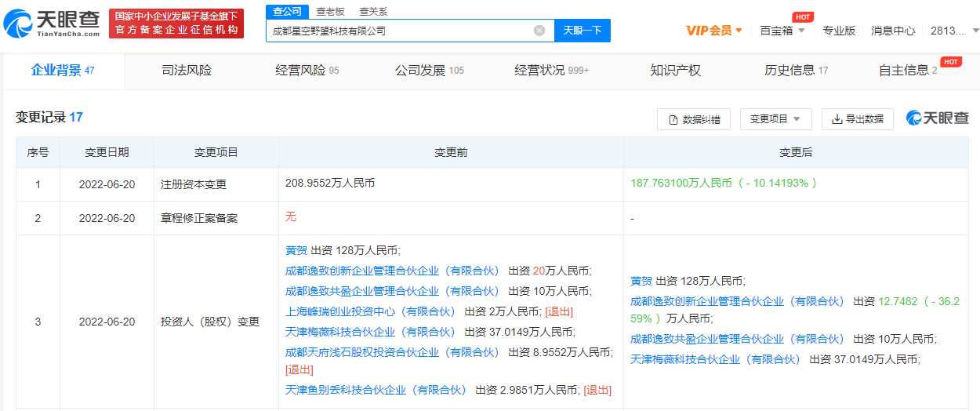Open the VIP会员 dropdown menu
Screen dimensions: 980x411
(x=713, y=31)
